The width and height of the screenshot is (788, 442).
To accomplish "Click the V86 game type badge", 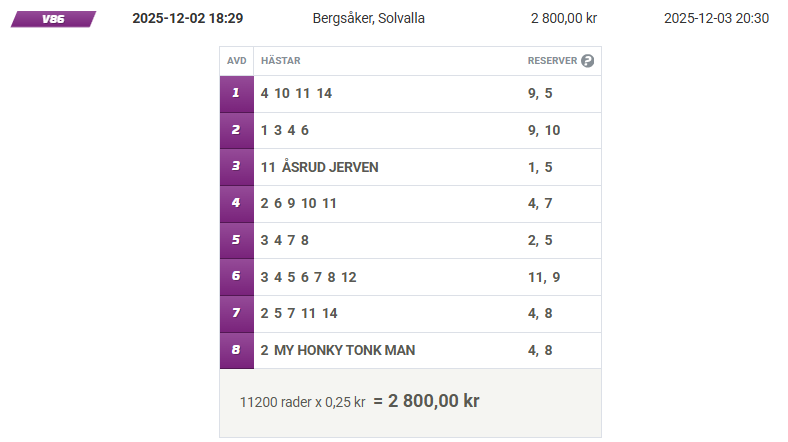I will click(x=53, y=19).
